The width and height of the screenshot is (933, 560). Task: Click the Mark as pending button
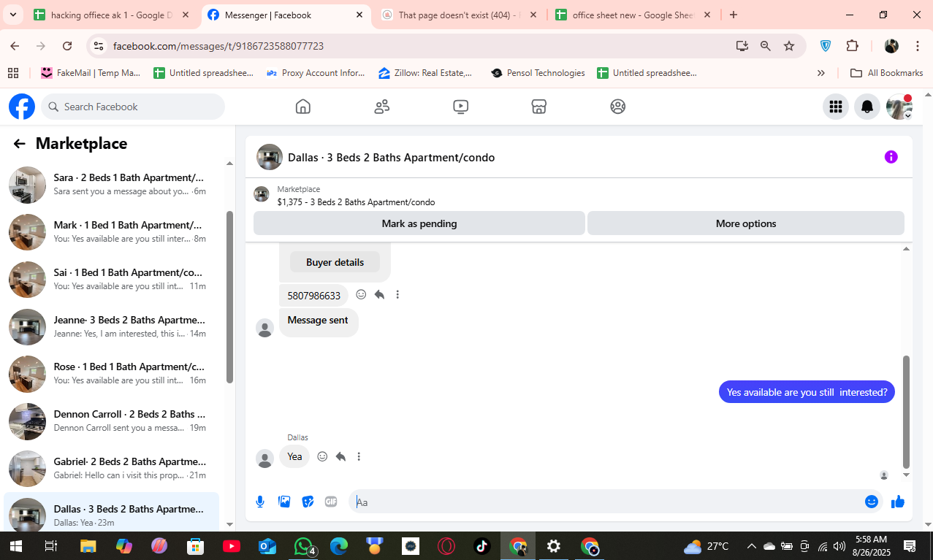pos(419,223)
